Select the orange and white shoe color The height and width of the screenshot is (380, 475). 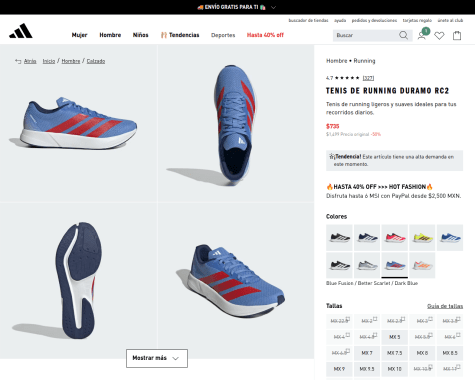point(422,265)
